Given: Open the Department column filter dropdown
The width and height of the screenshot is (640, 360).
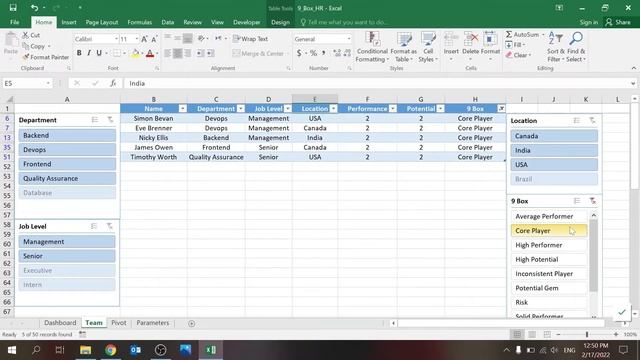Looking at the screenshot, I should coord(240,109).
